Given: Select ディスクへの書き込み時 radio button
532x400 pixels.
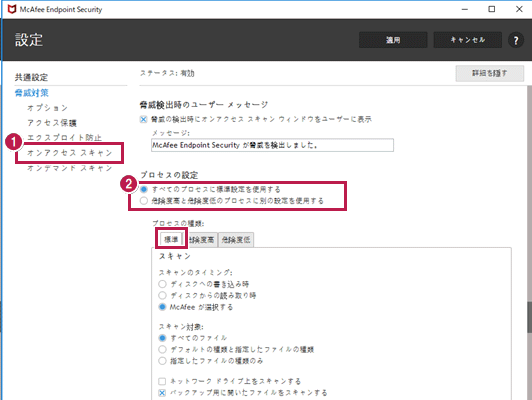Looking at the screenshot, I should click(x=163, y=284).
